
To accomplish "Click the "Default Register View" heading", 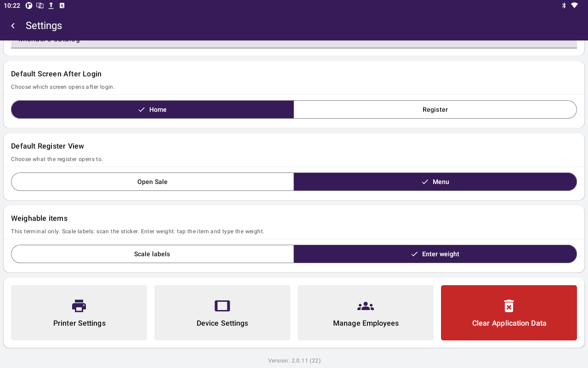I will point(47,146).
